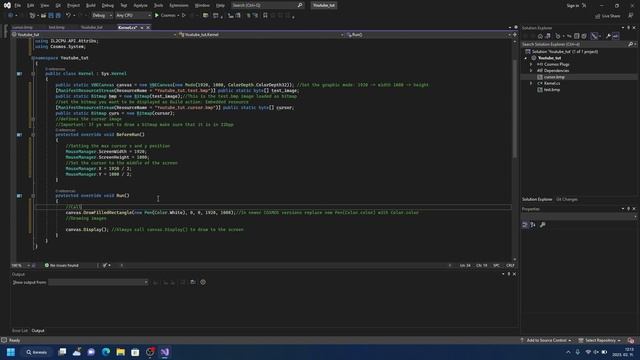This screenshot has width=640, height=360.
Task: Open the Youtube_tut.Kernel type dropdown
Action: (x=261, y=35)
